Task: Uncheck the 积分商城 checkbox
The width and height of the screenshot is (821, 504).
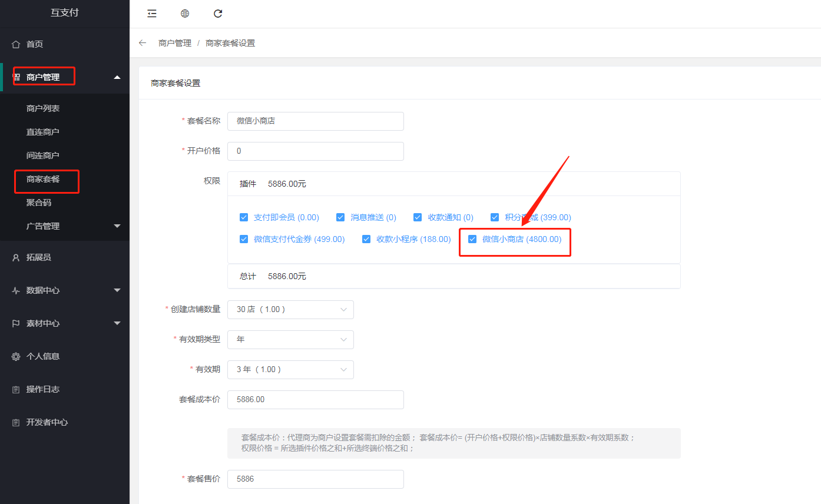Action: [495, 217]
